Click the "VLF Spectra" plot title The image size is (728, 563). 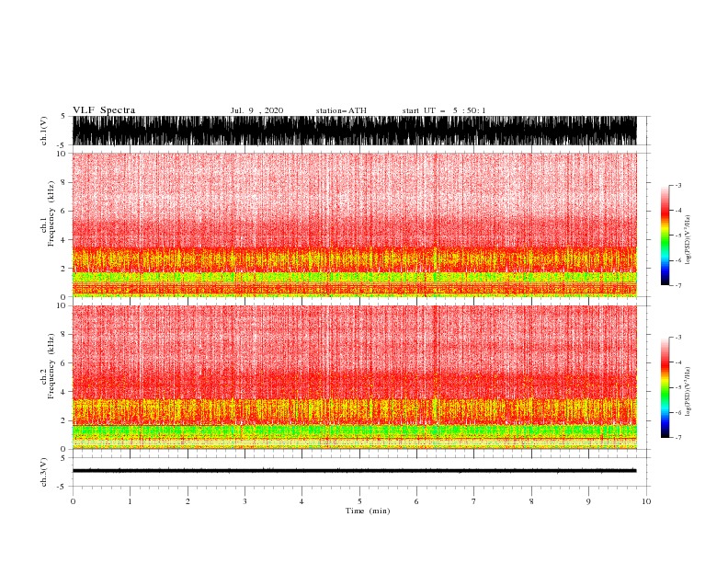coord(104,110)
